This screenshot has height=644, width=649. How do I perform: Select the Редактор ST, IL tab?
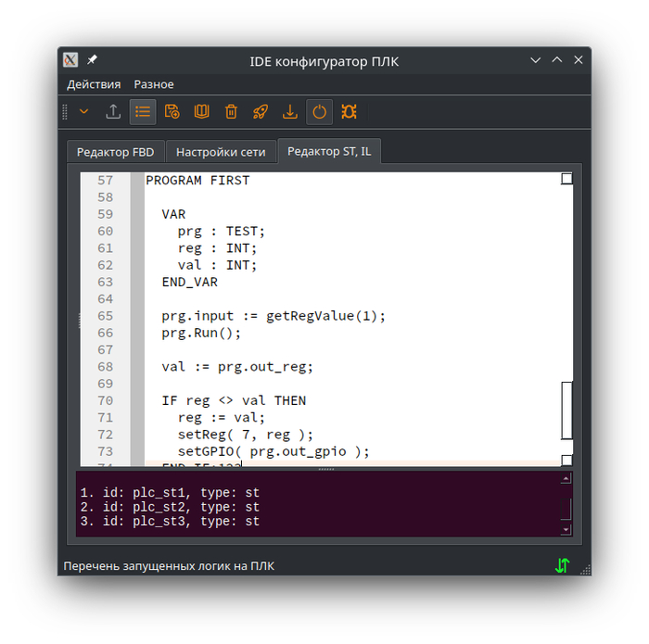[329, 151]
